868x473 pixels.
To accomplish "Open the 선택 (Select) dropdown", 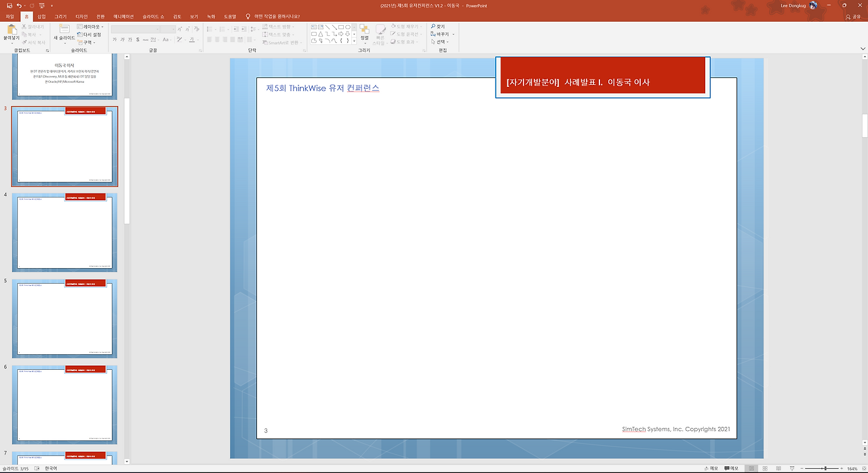I will (x=440, y=41).
